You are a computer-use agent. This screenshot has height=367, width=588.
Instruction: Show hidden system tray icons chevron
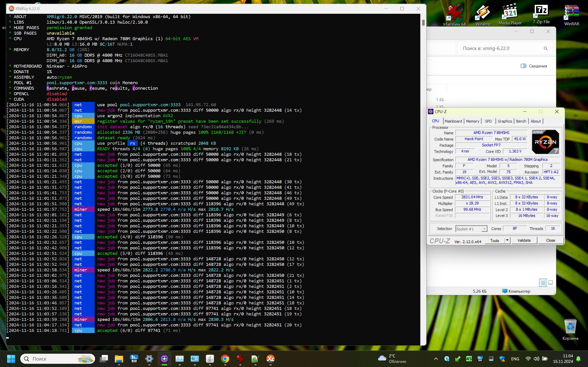pos(436,359)
